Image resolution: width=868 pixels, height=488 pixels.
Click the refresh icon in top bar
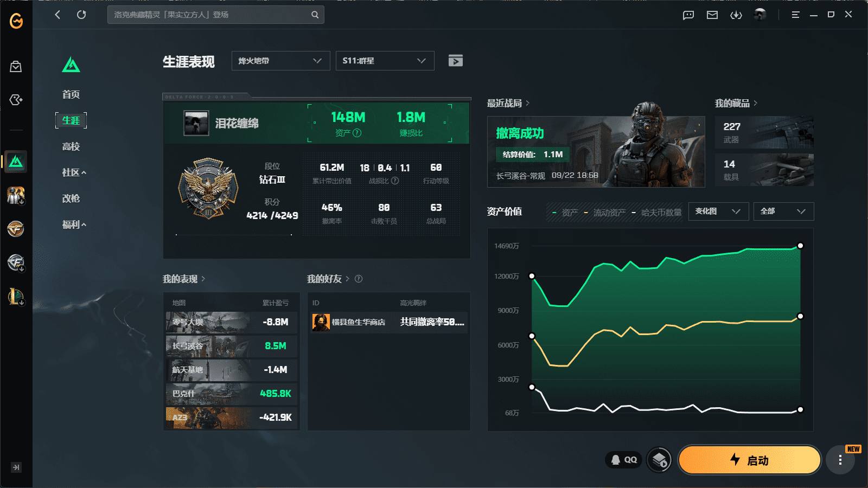81,15
